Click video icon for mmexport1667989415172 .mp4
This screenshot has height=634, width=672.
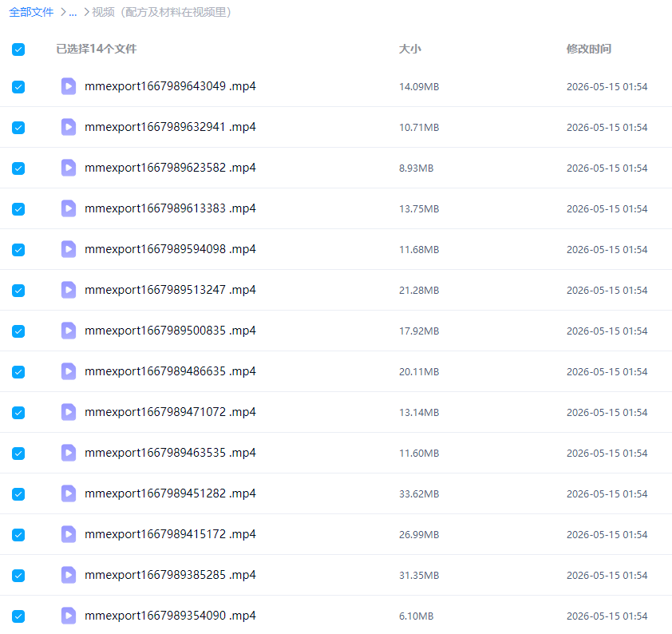(x=69, y=534)
